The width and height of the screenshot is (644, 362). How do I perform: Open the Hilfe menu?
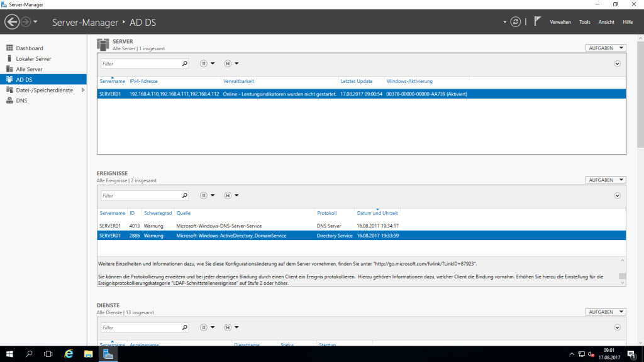(x=628, y=22)
